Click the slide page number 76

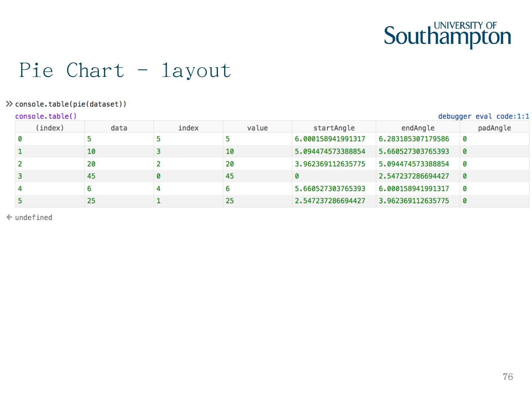point(508,376)
